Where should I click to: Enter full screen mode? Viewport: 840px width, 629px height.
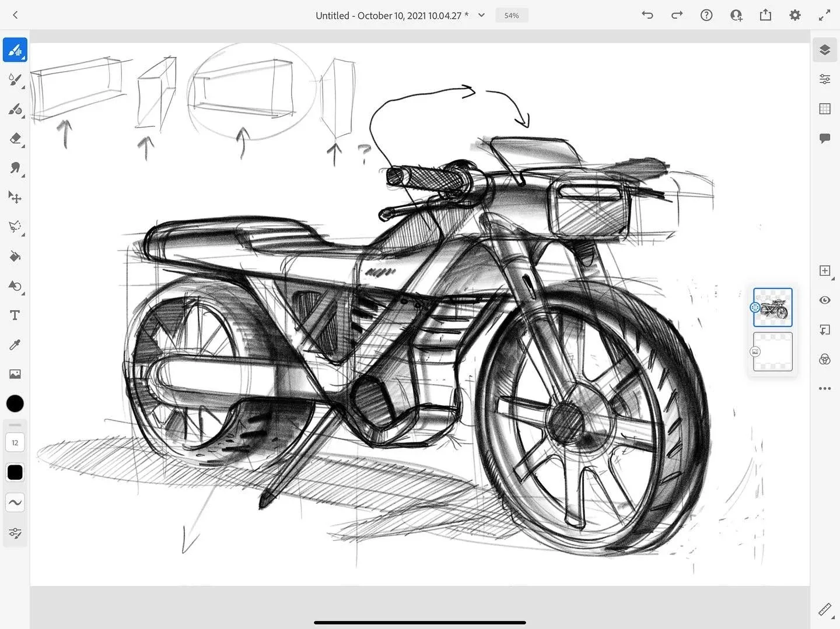pyautogui.click(x=824, y=15)
